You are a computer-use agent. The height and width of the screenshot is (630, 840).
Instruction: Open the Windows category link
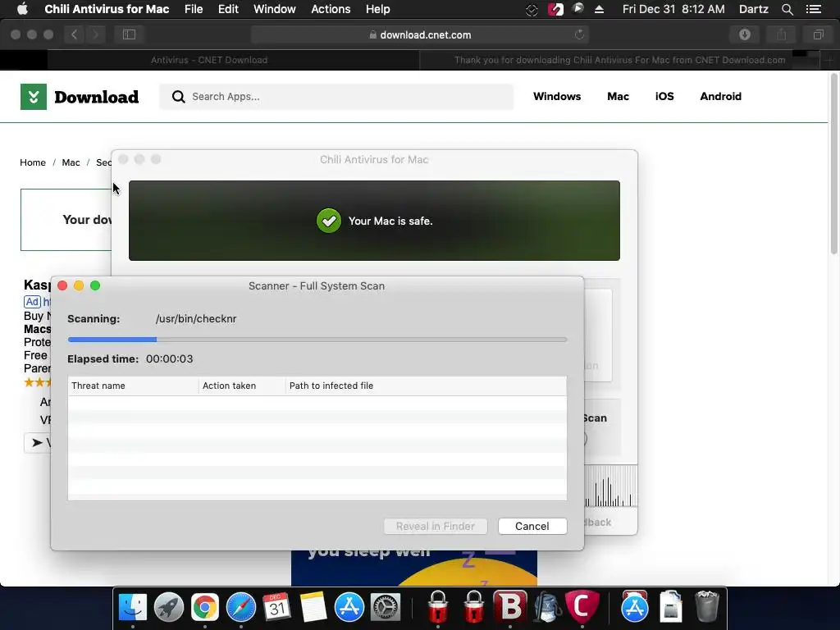[x=557, y=97]
